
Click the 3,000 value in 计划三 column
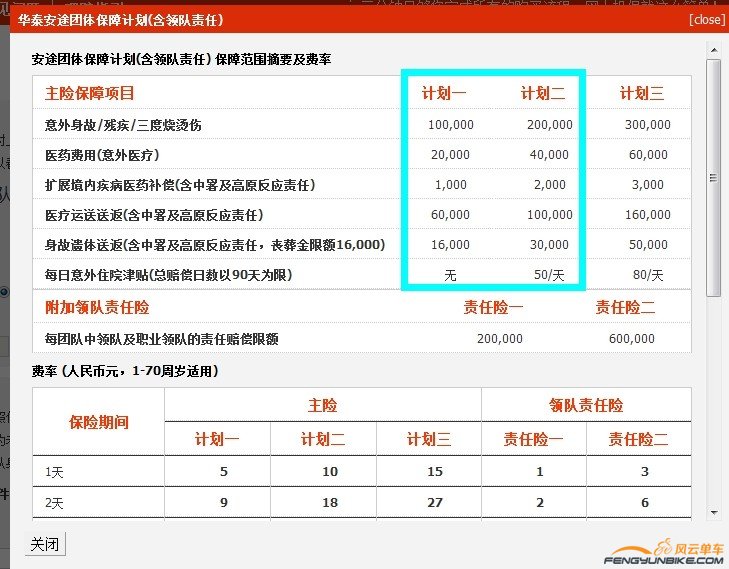coord(648,185)
